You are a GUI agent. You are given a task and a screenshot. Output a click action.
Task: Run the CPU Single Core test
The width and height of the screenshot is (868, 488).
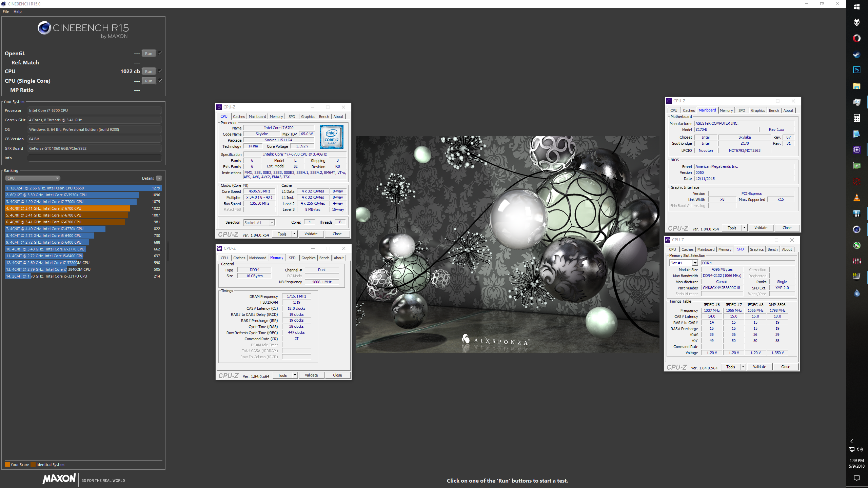149,81
